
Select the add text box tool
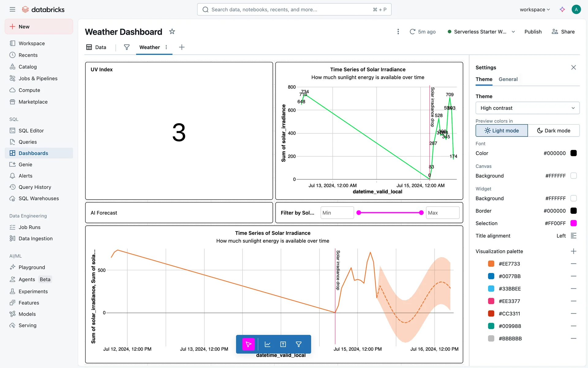coord(283,344)
